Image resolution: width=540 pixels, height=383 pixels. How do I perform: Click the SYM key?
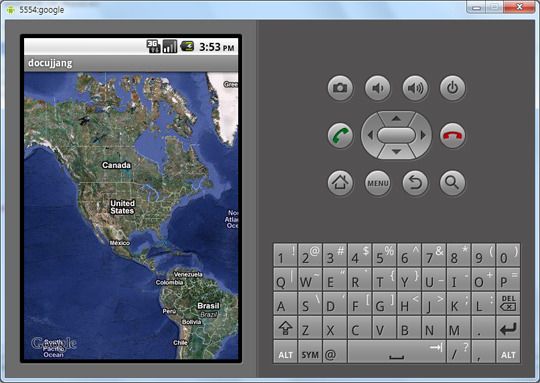310,352
